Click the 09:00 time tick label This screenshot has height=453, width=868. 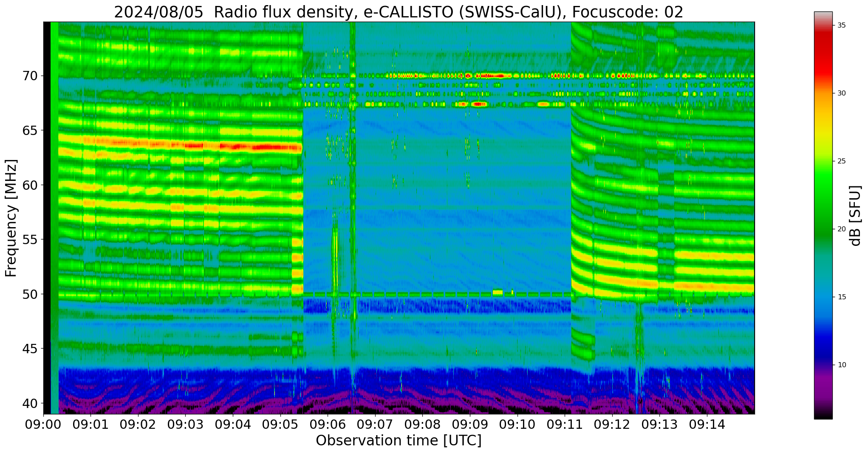tap(43, 425)
